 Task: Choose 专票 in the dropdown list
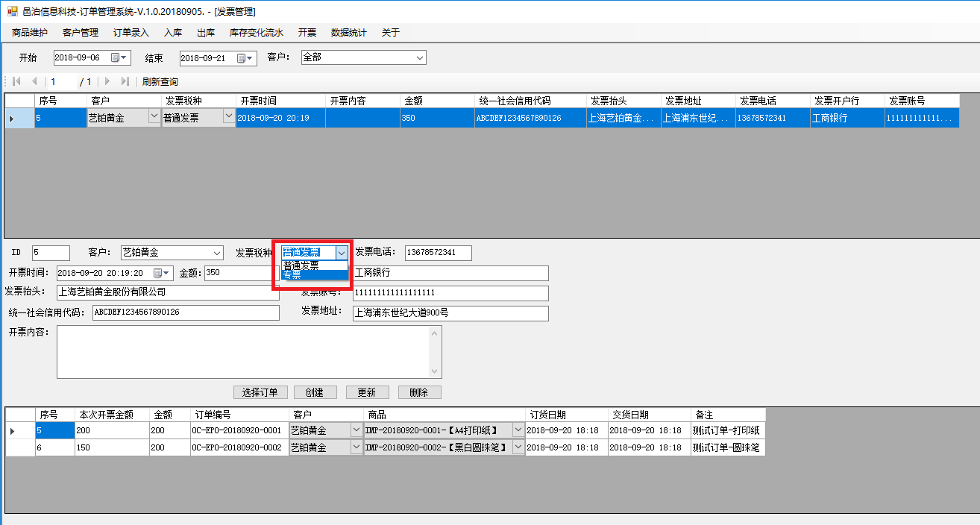pos(314,275)
